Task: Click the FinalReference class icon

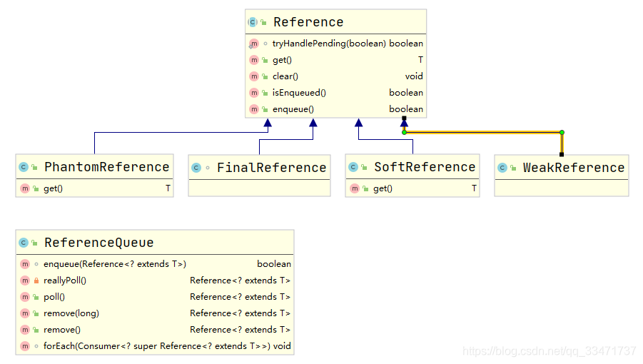Action: [x=196, y=168]
